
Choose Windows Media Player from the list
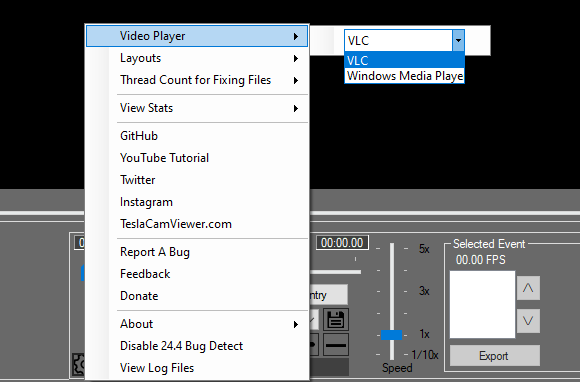(405, 76)
